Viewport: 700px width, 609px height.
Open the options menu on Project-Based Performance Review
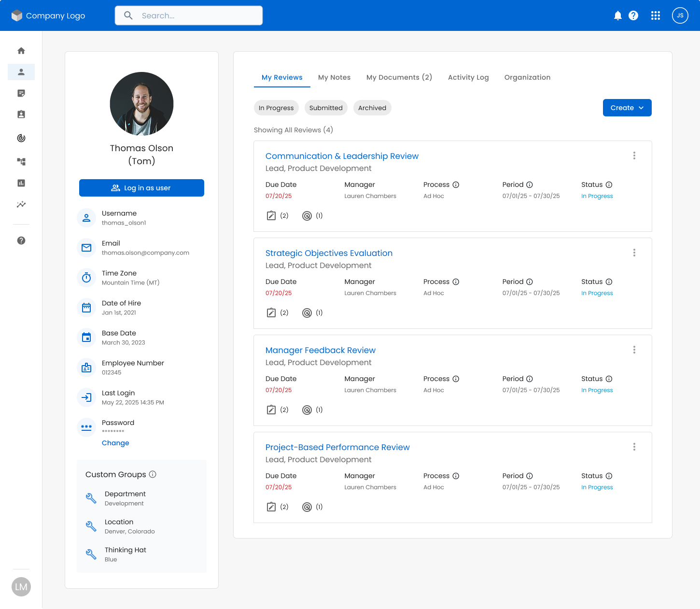tap(634, 447)
